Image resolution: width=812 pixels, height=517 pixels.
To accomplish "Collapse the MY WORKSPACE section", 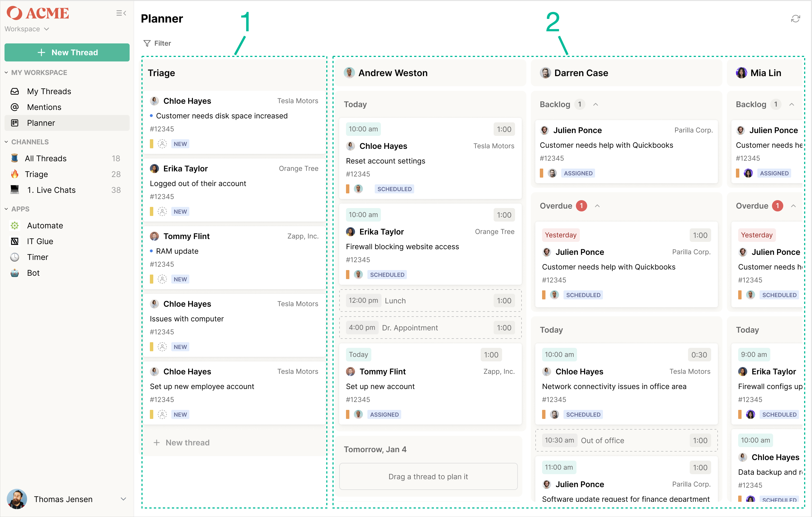I will click(x=6, y=72).
